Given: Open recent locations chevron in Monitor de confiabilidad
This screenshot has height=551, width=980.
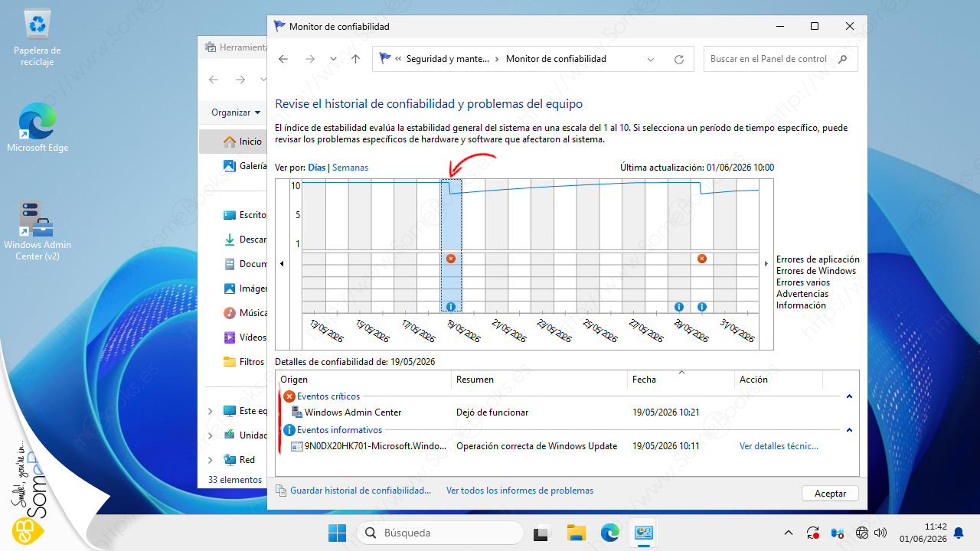Looking at the screenshot, I should [x=333, y=59].
